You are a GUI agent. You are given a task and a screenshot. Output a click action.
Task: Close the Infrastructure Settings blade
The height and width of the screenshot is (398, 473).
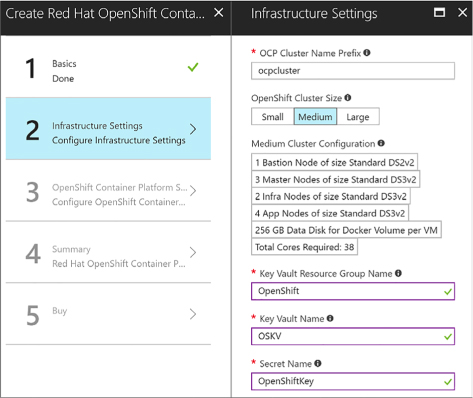click(462, 13)
